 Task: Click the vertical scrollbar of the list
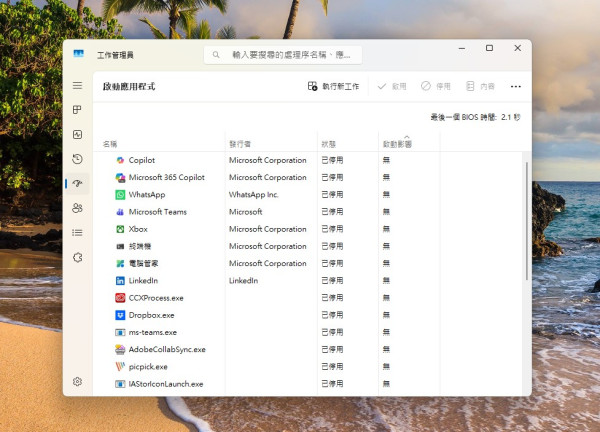(527, 221)
